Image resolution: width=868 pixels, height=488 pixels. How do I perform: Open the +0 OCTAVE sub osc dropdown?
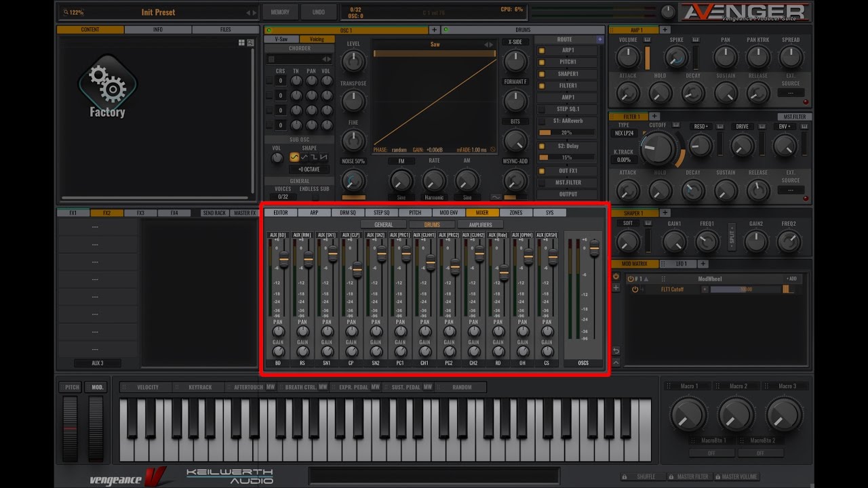[x=309, y=169]
